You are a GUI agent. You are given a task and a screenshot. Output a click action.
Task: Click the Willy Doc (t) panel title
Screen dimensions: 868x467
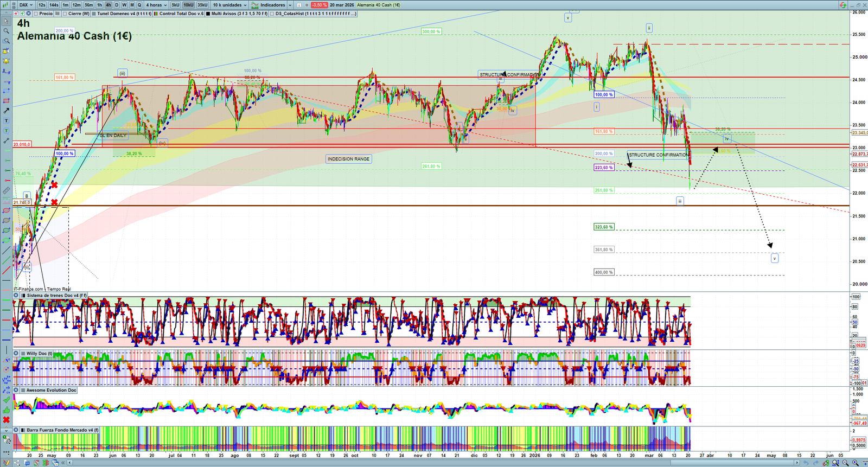[40, 354]
